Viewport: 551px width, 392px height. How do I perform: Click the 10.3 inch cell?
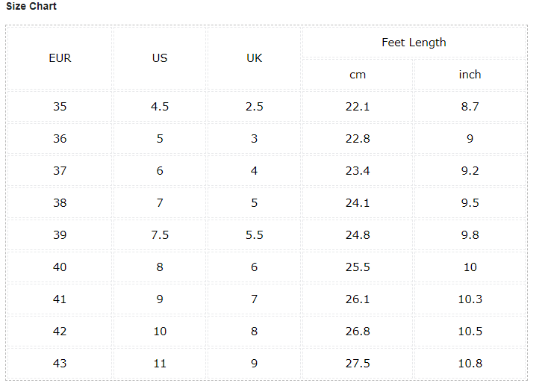(470, 299)
